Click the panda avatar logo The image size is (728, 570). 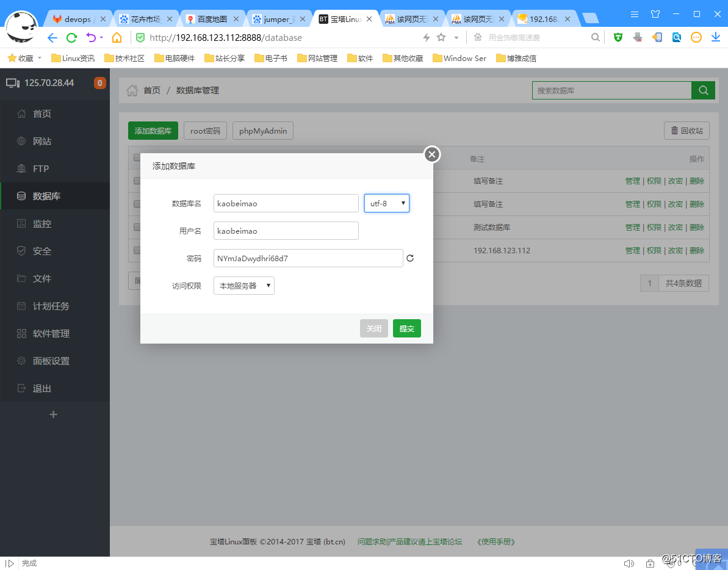pyautogui.click(x=21, y=27)
